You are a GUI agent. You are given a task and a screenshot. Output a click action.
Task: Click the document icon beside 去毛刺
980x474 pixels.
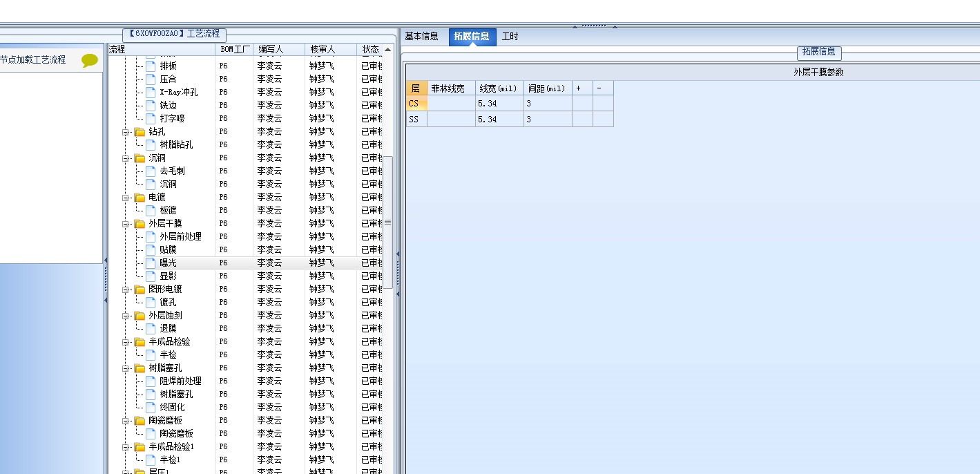click(x=151, y=171)
